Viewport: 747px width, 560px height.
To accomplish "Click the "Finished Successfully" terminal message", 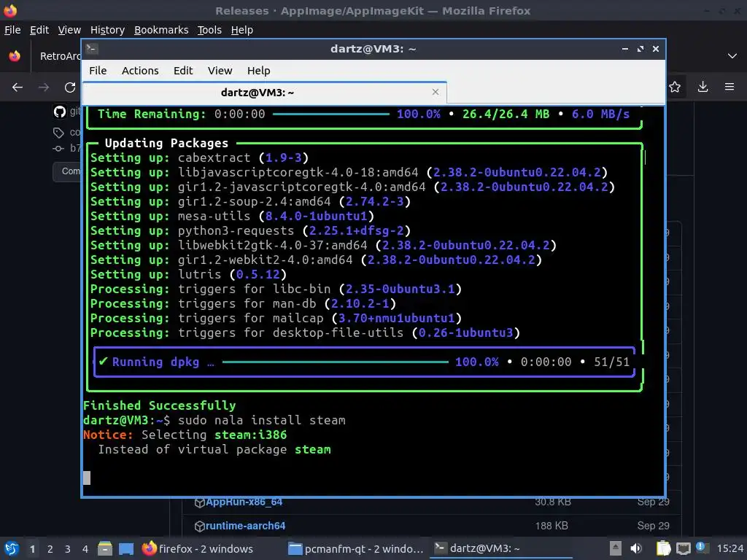I will (159, 405).
